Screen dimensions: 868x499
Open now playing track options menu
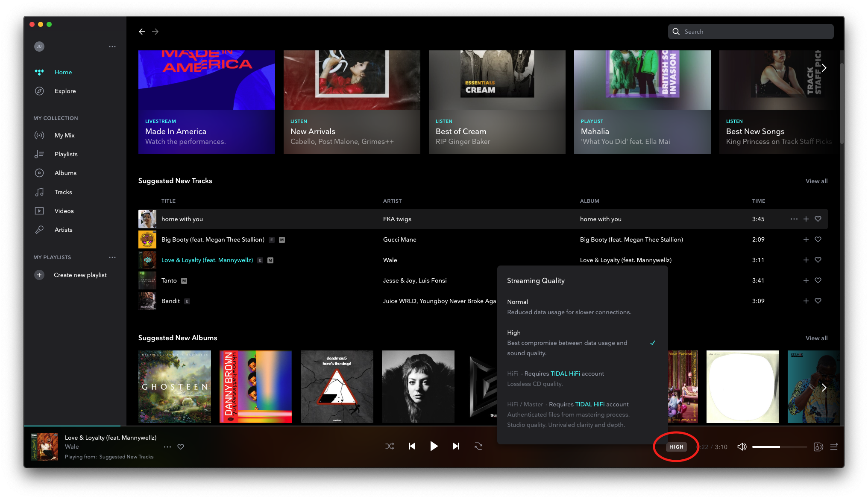click(167, 447)
